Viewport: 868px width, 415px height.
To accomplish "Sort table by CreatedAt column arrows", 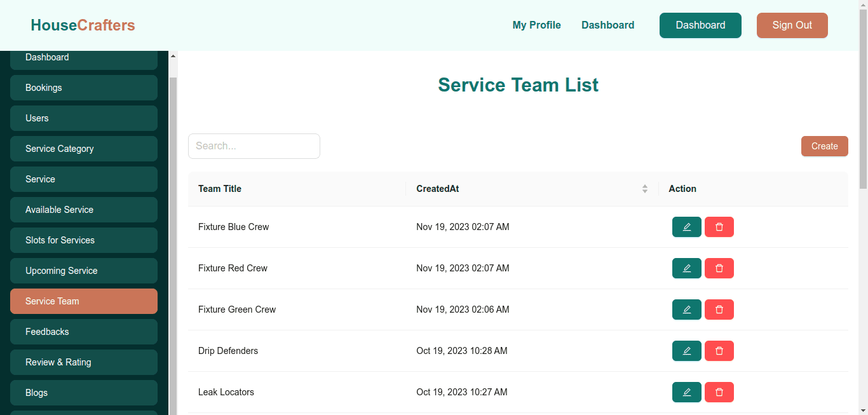I will point(644,189).
